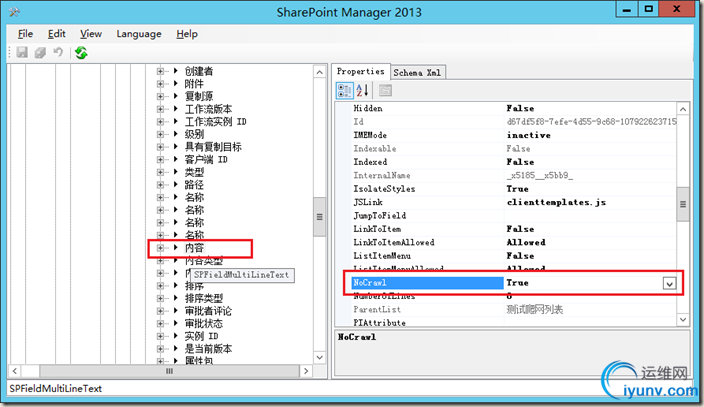Click the property grid scrollbar thumb
Viewport: 704px width, 407px height.
point(683,204)
